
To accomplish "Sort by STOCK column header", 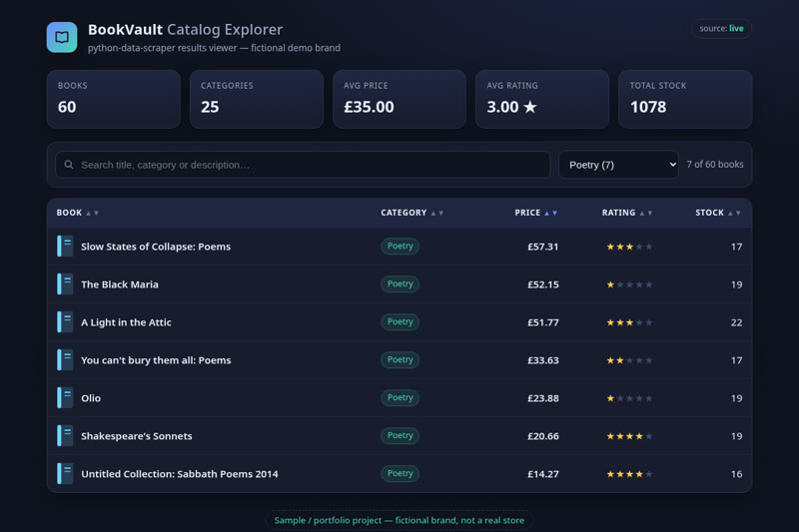I will [x=718, y=213].
